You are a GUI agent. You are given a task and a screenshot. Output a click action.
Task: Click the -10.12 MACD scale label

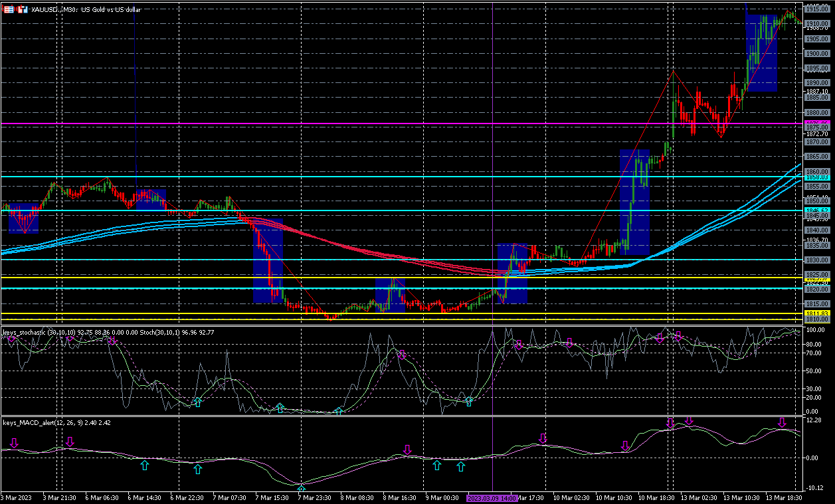814,487
